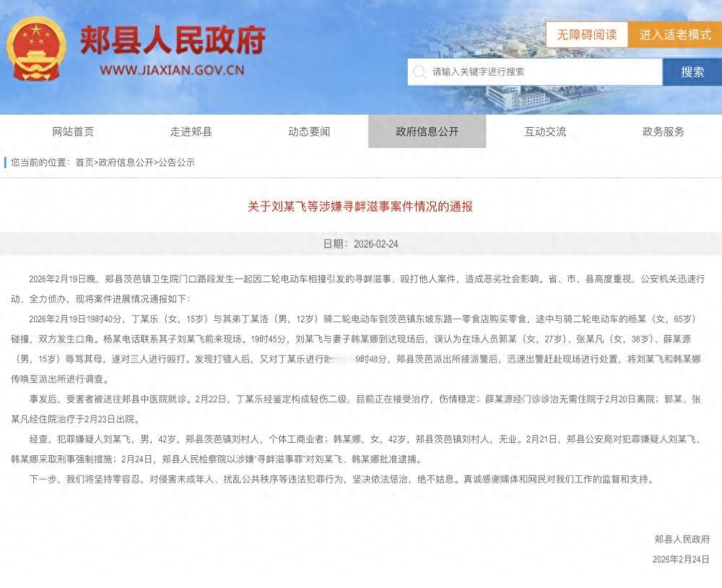Switch to the 网站首页 tab

[x=74, y=131]
